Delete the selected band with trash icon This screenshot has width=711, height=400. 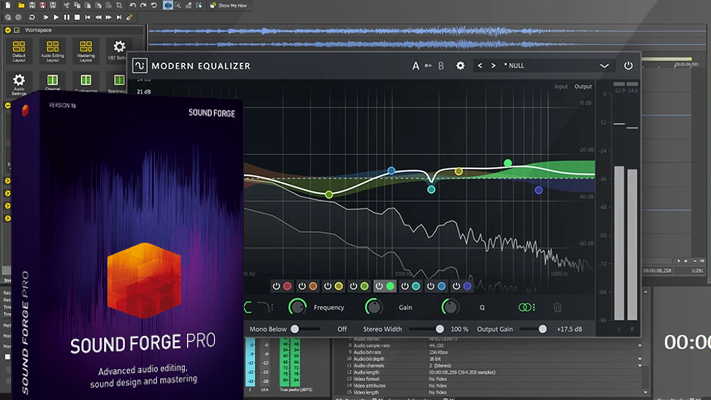coord(558,308)
